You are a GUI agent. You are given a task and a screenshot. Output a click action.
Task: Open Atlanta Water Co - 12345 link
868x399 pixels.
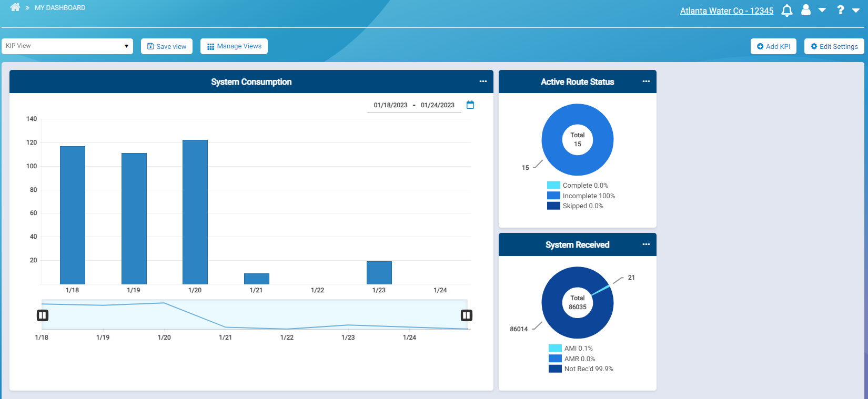(x=726, y=11)
